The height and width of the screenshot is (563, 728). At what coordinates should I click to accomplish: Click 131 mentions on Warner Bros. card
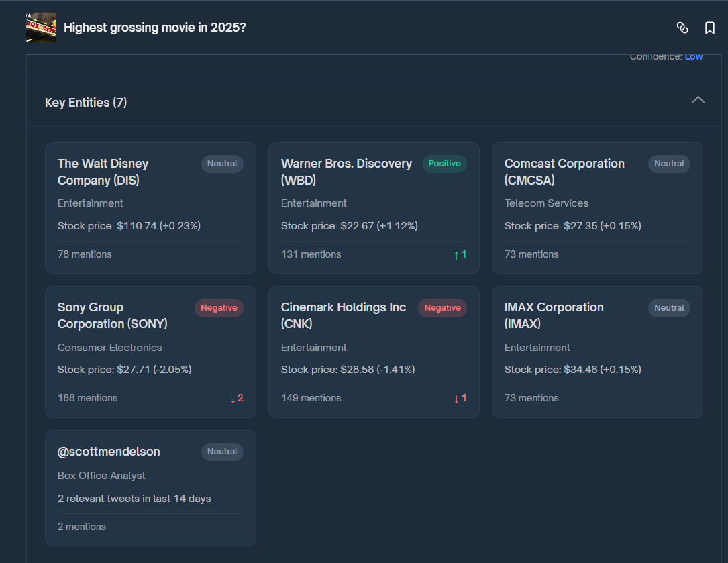pyautogui.click(x=311, y=254)
